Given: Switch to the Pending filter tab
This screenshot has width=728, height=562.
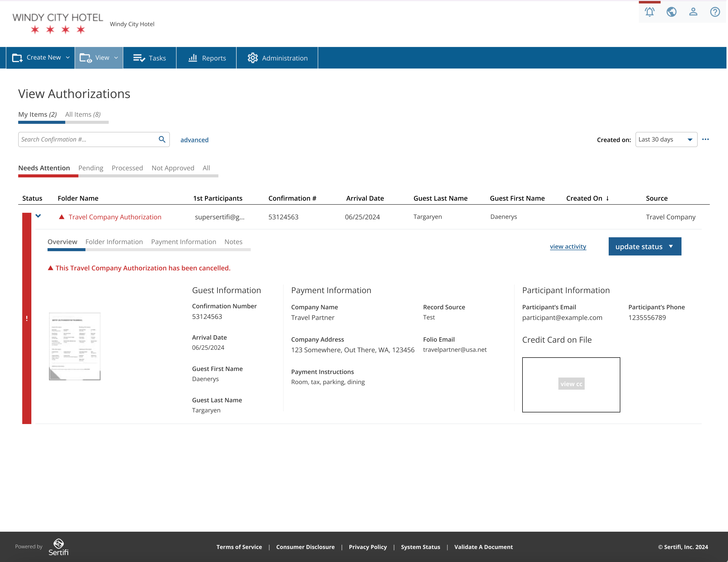Looking at the screenshot, I should tap(91, 168).
